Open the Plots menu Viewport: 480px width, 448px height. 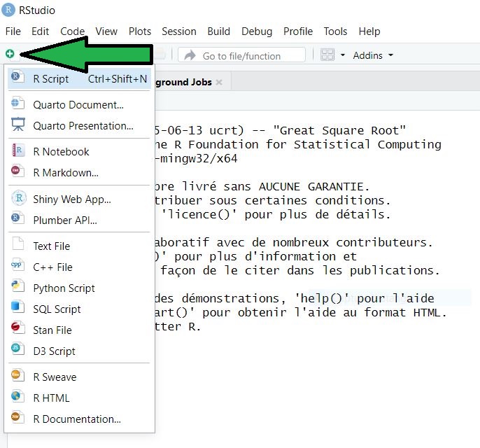coord(140,31)
